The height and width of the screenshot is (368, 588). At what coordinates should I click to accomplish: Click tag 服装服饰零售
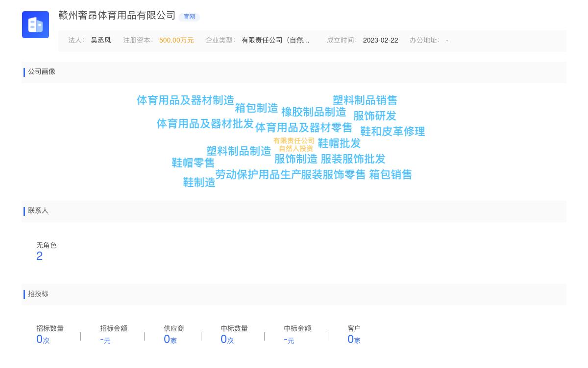click(x=333, y=175)
